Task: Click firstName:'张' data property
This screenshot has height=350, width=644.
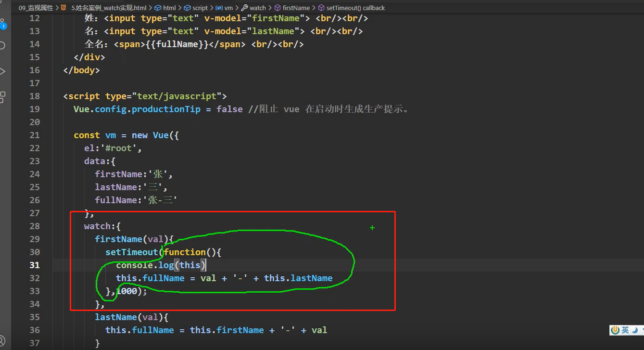Action: 134,174
